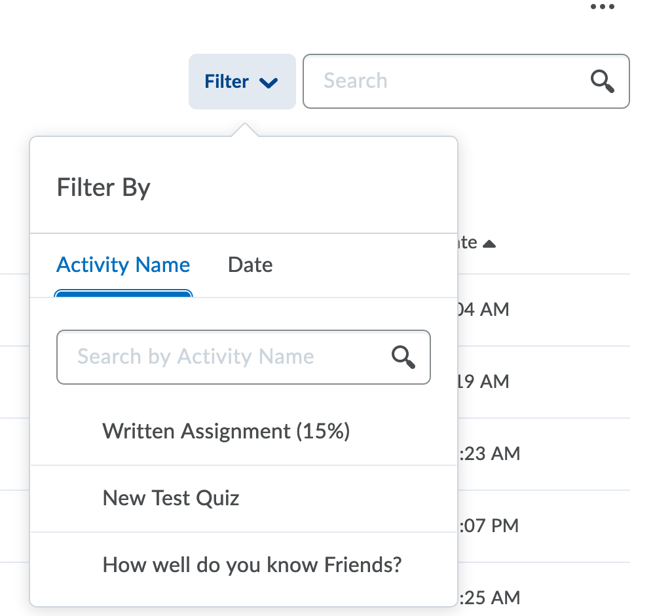Click the Filter By heading
Image resolution: width=672 pixels, height=616 pixels.
(x=103, y=188)
